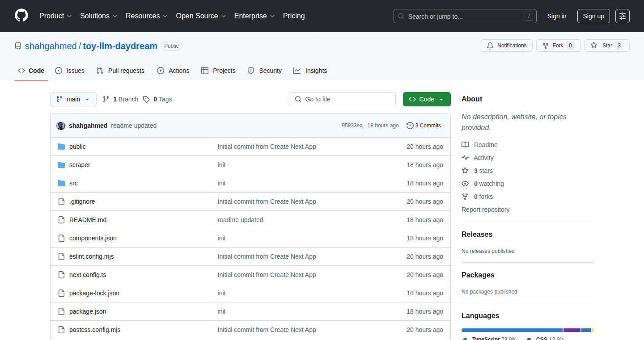Open the 3 Commits history link
This screenshot has width=644, height=340.
click(424, 126)
